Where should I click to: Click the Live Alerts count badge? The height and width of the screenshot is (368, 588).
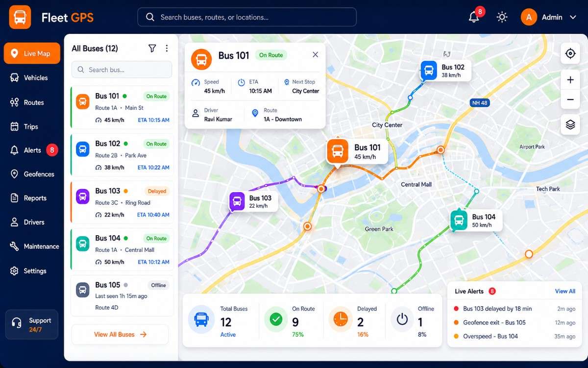492,291
